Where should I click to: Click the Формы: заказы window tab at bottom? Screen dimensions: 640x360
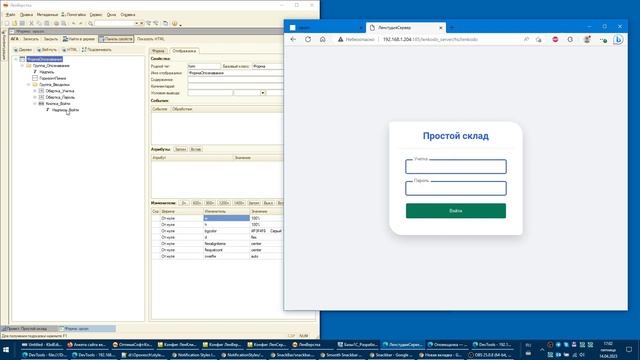pyautogui.click(x=87, y=329)
